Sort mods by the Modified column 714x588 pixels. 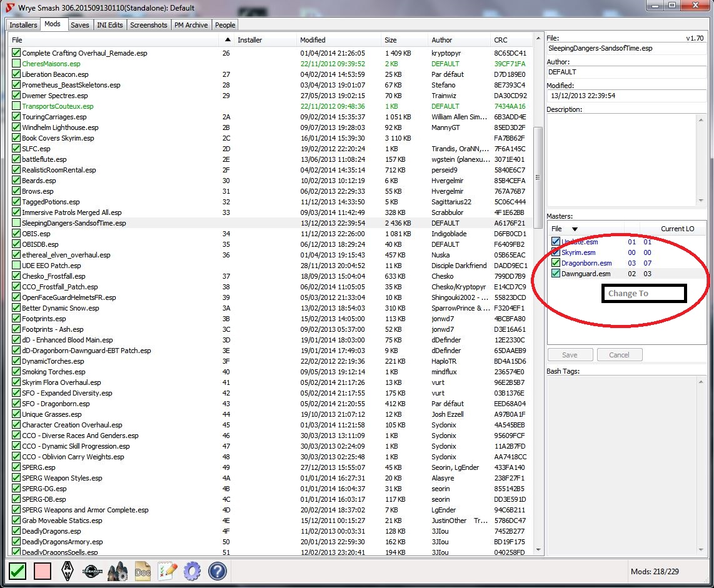(x=339, y=40)
